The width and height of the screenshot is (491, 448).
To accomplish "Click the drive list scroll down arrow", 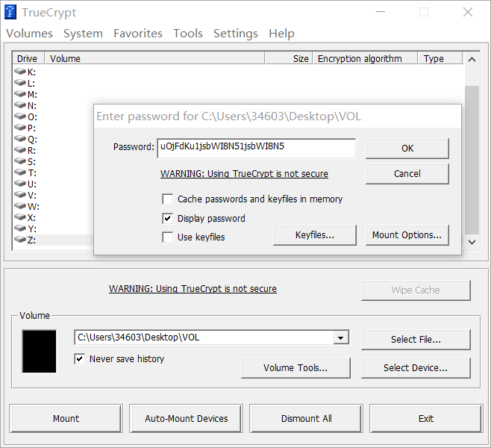I will pyautogui.click(x=472, y=242).
